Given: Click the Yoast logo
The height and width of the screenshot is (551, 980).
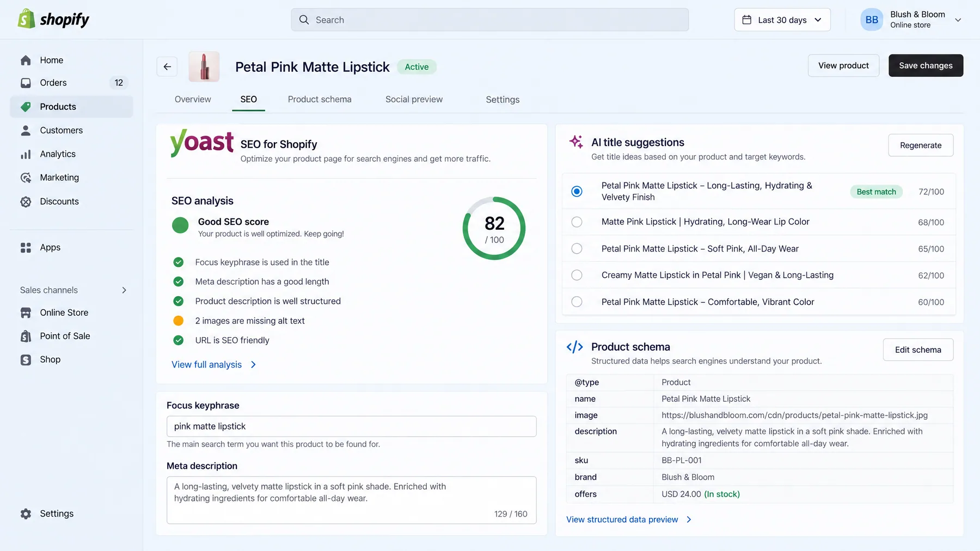Looking at the screenshot, I should click(x=202, y=143).
